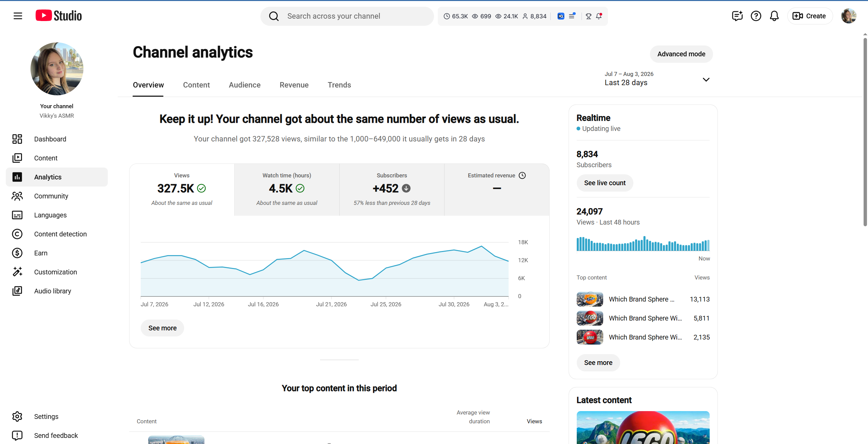This screenshot has height=444, width=868.
Task: Click the 24,097 realtime views count
Action: pyautogui.click(x=590, y=212)
